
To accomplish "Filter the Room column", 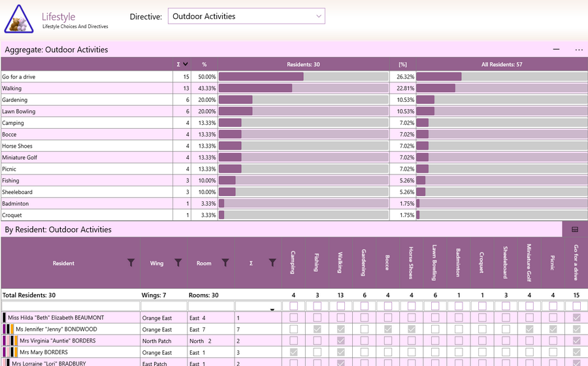I will click(x=225, y=263).
